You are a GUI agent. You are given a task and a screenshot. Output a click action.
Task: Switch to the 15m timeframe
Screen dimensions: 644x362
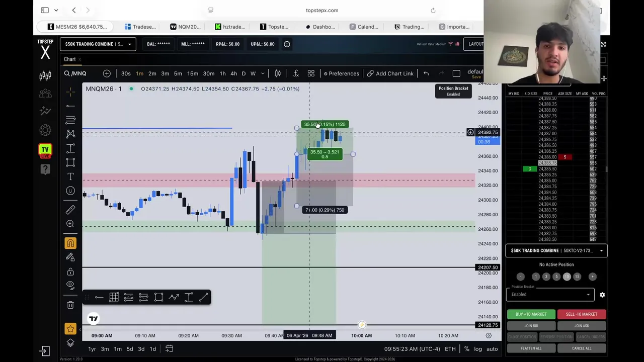pos(193,73)
